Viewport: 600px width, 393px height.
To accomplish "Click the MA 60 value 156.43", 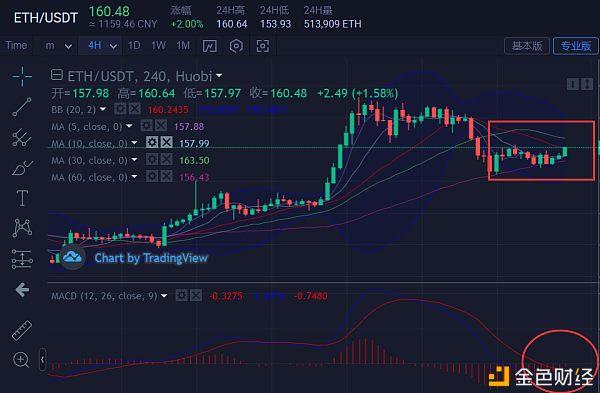I will [194, 177].
